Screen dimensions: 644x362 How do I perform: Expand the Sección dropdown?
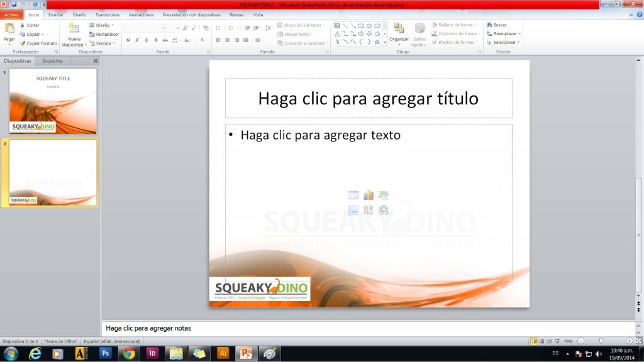tap(103, 43)
